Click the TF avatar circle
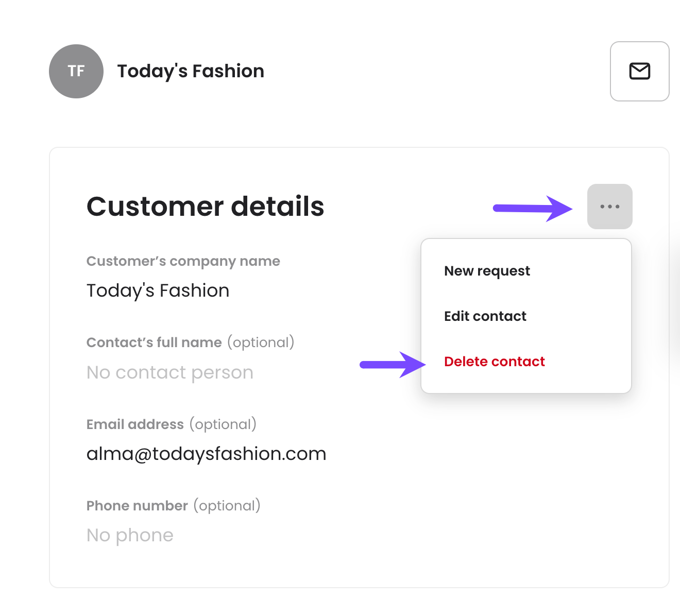This screenshot has width=680, height=616. [76, 71]
